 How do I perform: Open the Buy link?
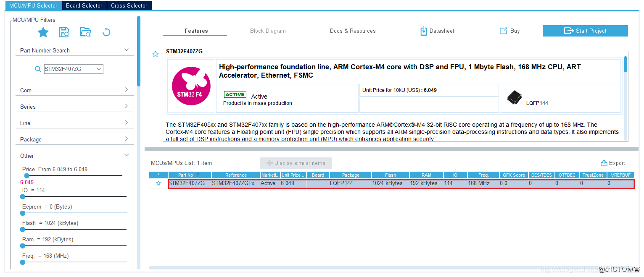509,31
